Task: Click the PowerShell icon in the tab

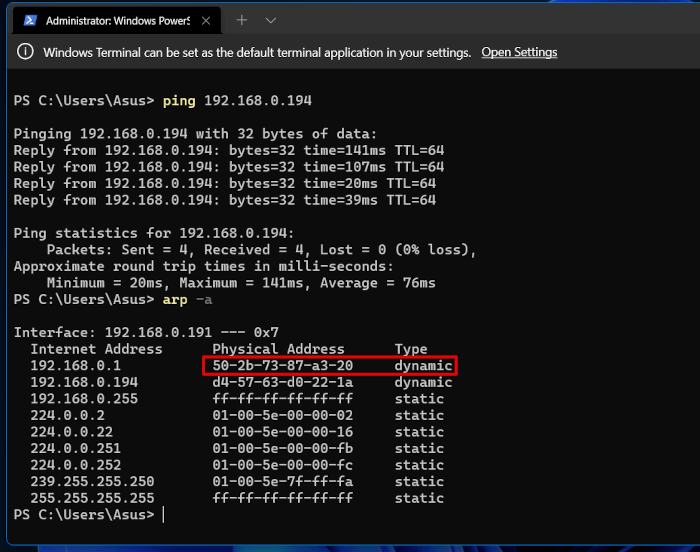Action: (30, 21)
